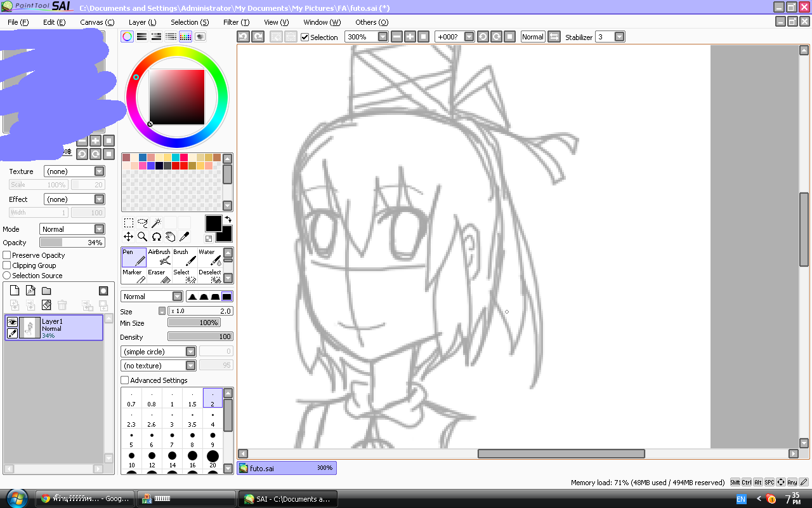Image resolution: width=812 pixels, height=508 pixels.
Task: Click the horizontal canvas scrollbar
Action: click(561, 454)
